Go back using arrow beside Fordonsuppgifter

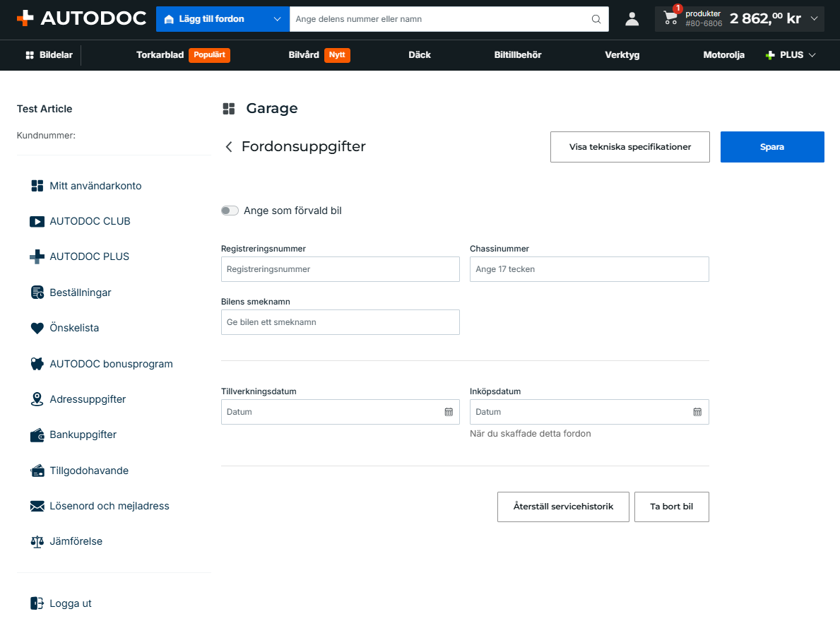coord(229,147)
